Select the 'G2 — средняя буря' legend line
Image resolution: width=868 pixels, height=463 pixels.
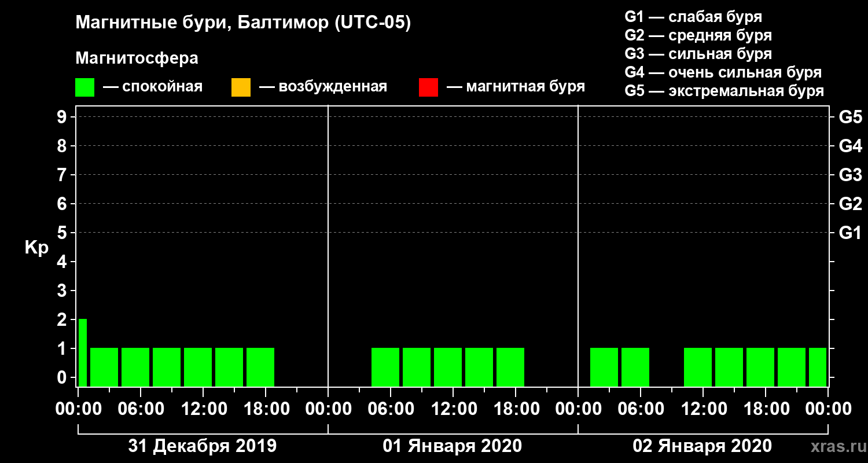[x=698, y=35]
